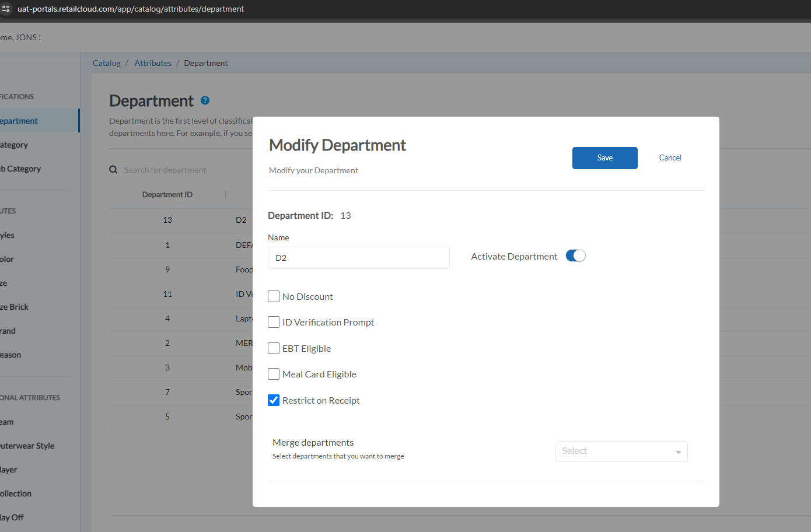Open the Merge departments Select dropdown

621,452
